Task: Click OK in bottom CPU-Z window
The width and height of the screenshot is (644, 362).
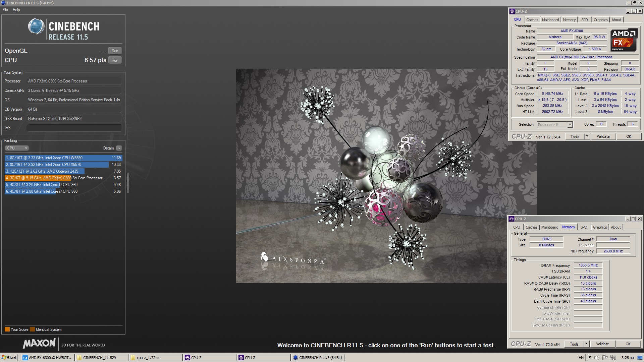Action: pos(628,344)
